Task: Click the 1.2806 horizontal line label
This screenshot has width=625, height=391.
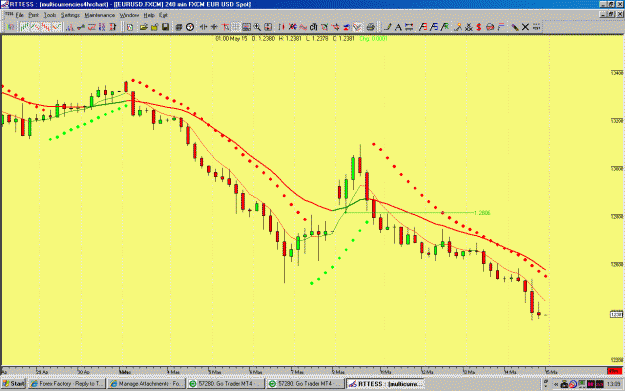Action: click(483, 213)
